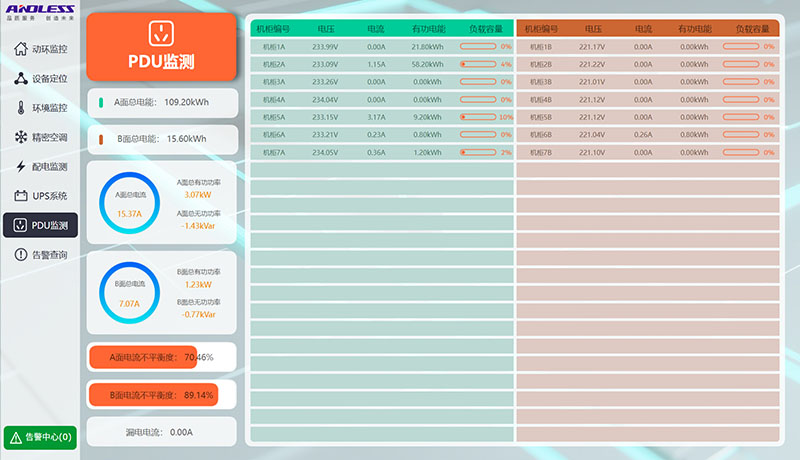The image size is (800, 460).
Task: Click the socket icon beside PDU监测 in sidebar
Action: [x=21, y=225]
